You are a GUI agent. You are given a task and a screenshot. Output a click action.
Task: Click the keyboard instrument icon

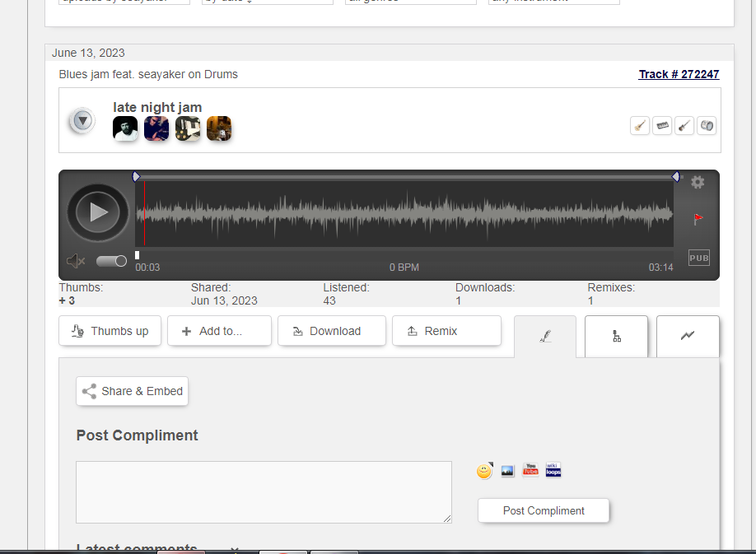(662, 126)
